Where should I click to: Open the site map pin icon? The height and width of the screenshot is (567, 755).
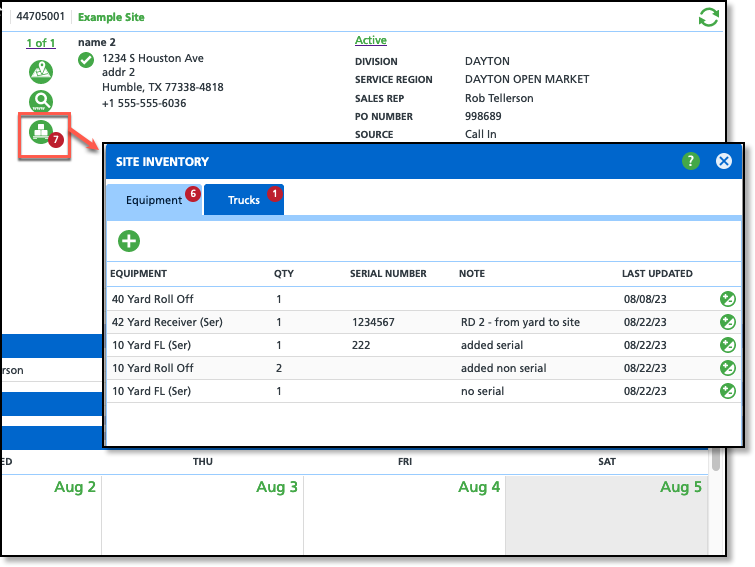coord(41,72)
